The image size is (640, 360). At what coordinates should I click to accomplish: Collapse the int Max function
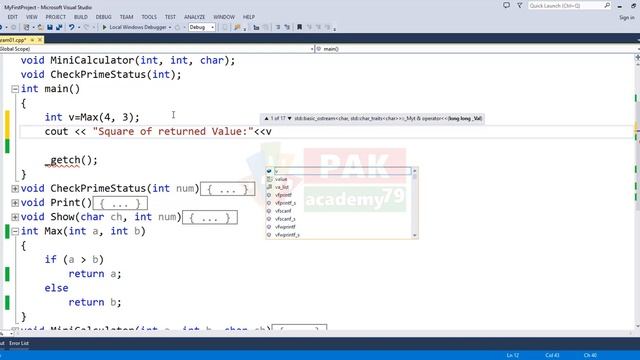pos(15,231)
